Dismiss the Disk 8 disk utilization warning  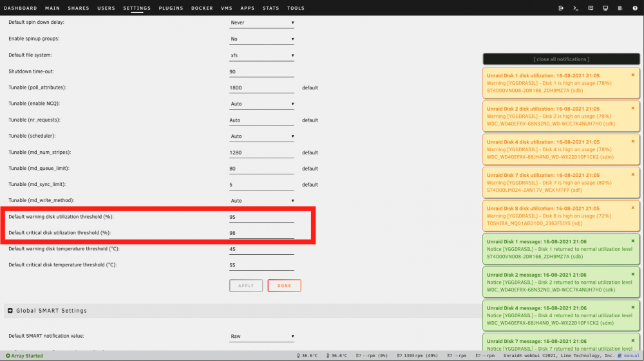(x=633, y=208)
